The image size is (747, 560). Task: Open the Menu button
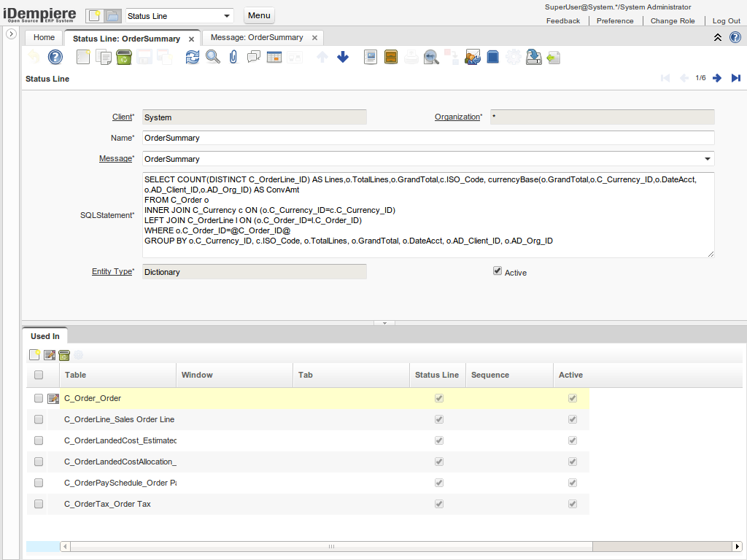tap(259, 15)
